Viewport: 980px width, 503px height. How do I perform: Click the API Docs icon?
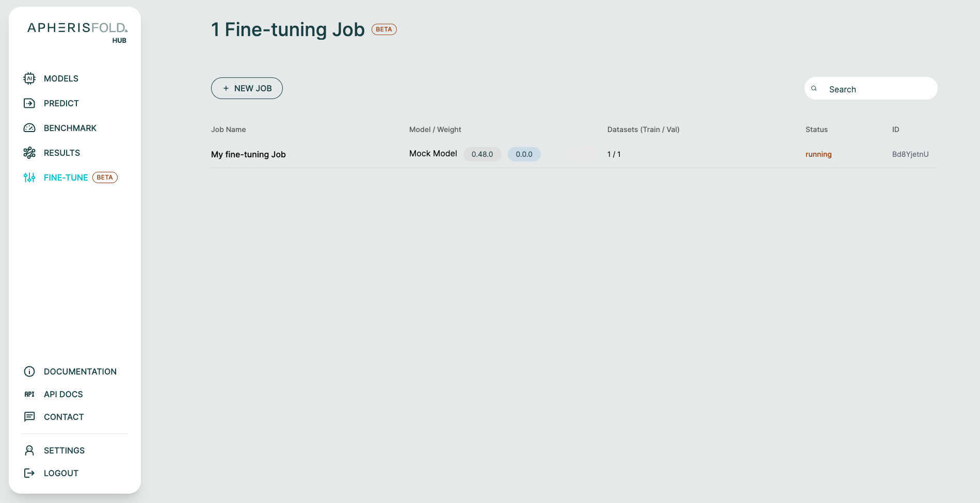click(29, 394)
